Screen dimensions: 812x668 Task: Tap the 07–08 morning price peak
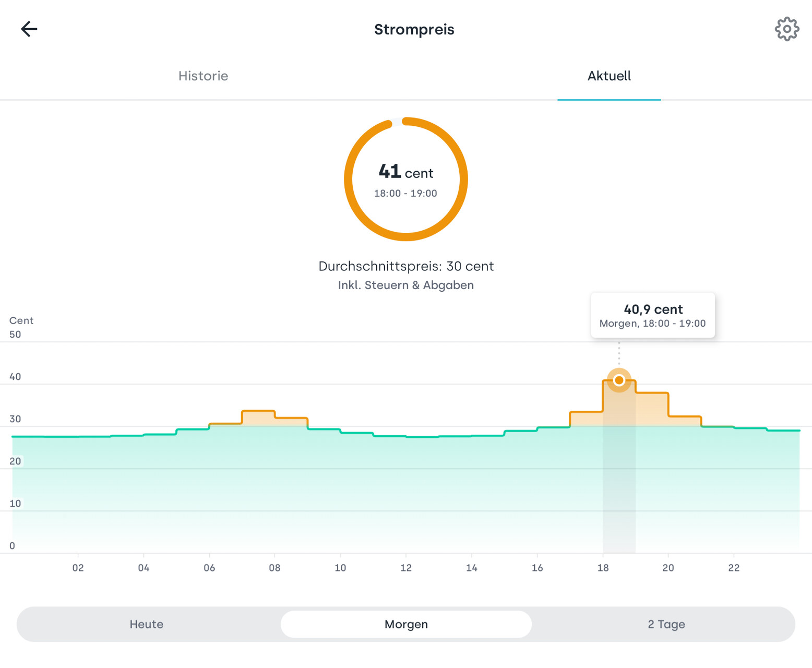tap(258, 417)
